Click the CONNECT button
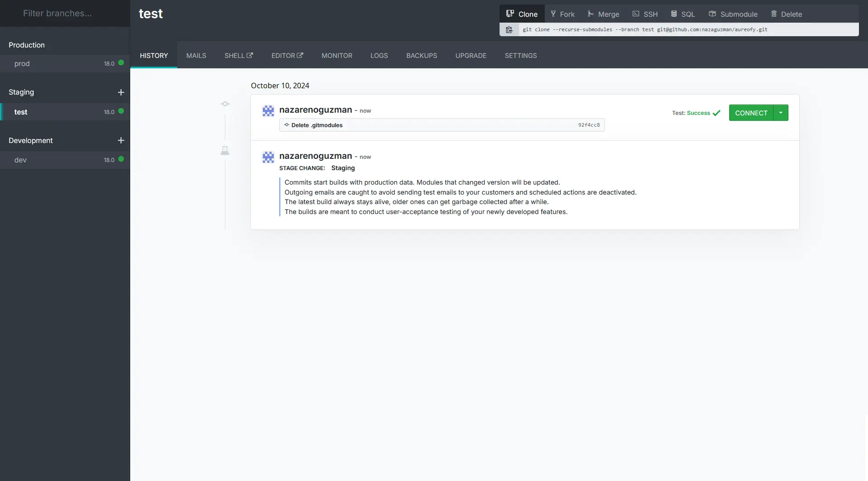868x481 pixels. click(751, 113)
